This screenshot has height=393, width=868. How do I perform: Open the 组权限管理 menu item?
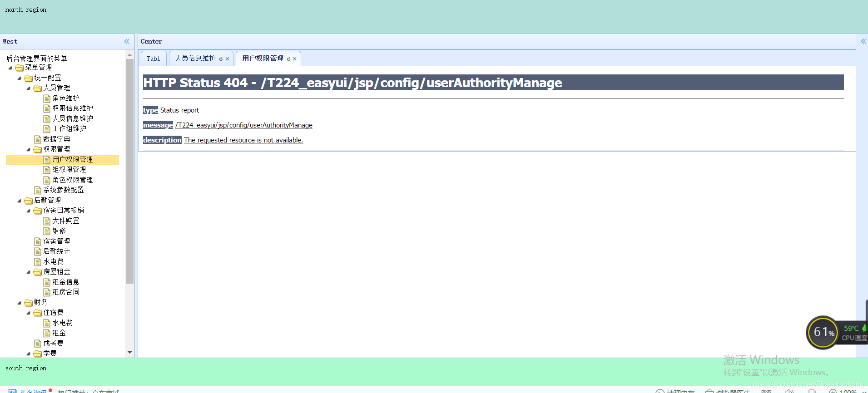69,170
